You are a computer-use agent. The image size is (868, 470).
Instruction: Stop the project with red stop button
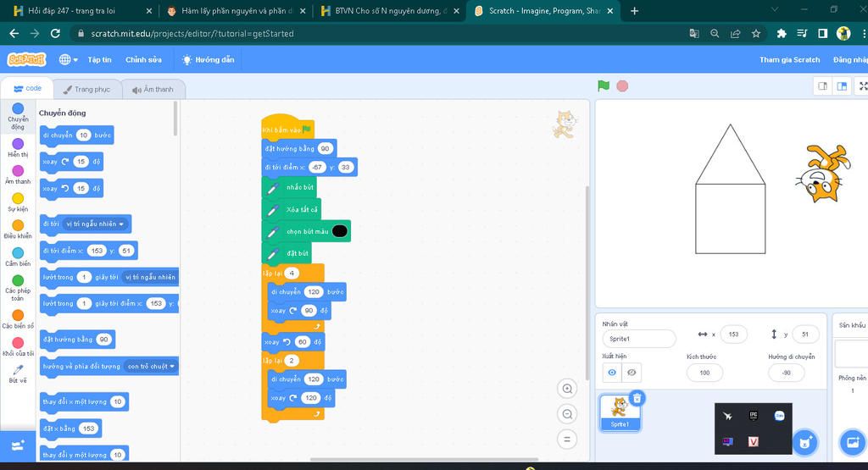(x=622, y=86)
